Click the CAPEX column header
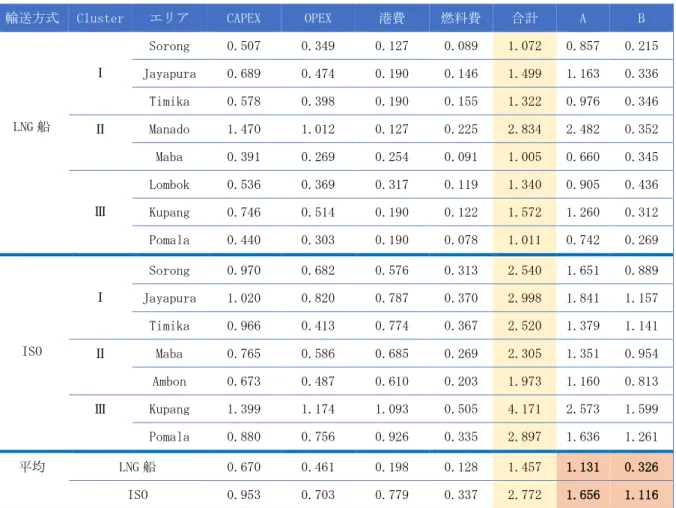The height and width of the screenshot is (508, 676). [x=244, y=18]
